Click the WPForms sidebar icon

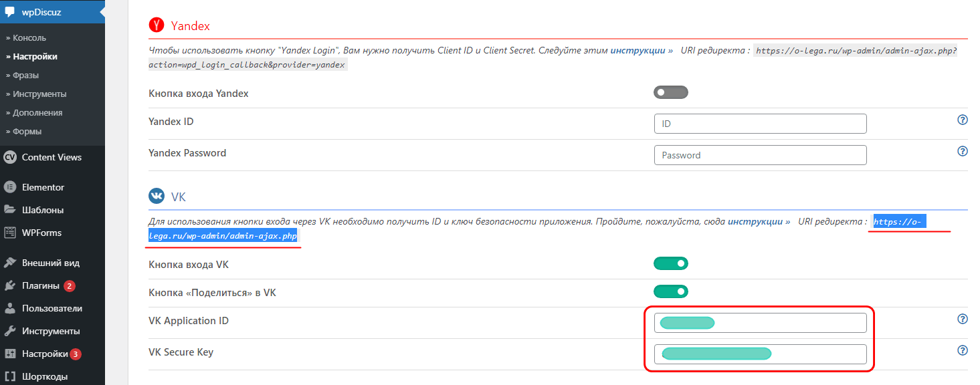coord(10,233)
